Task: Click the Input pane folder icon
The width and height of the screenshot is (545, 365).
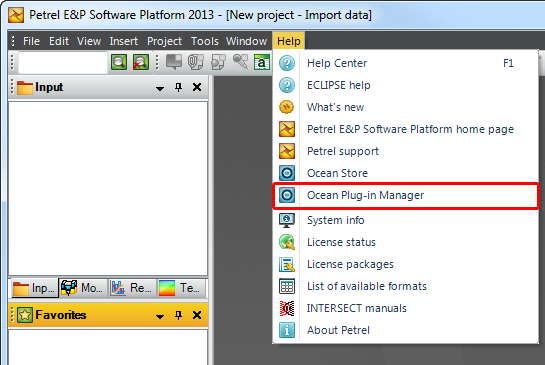Action: pos(25,87)
